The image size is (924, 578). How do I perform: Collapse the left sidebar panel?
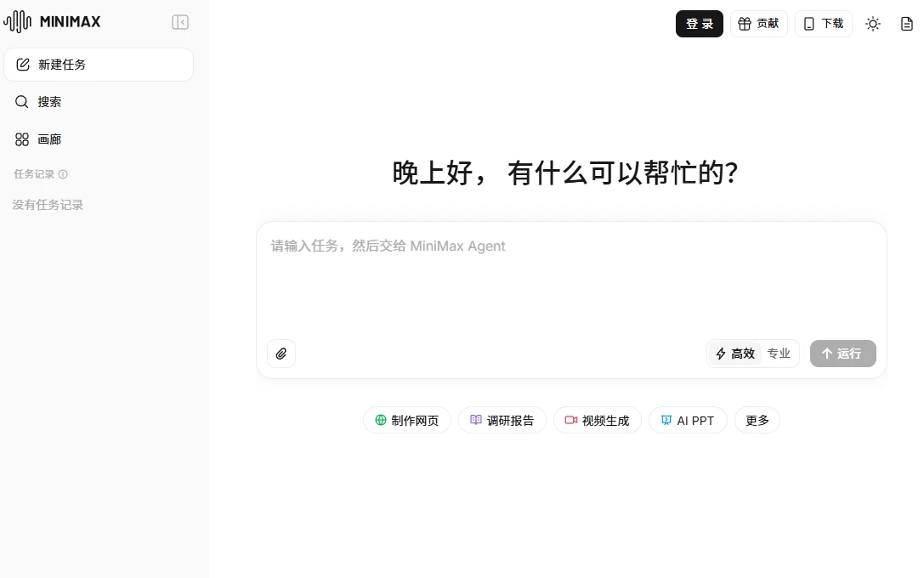(x=180, y=22)
